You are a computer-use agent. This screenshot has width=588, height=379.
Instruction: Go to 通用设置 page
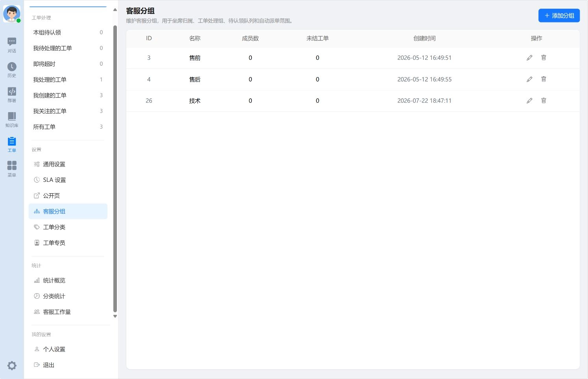coord(68,164)
